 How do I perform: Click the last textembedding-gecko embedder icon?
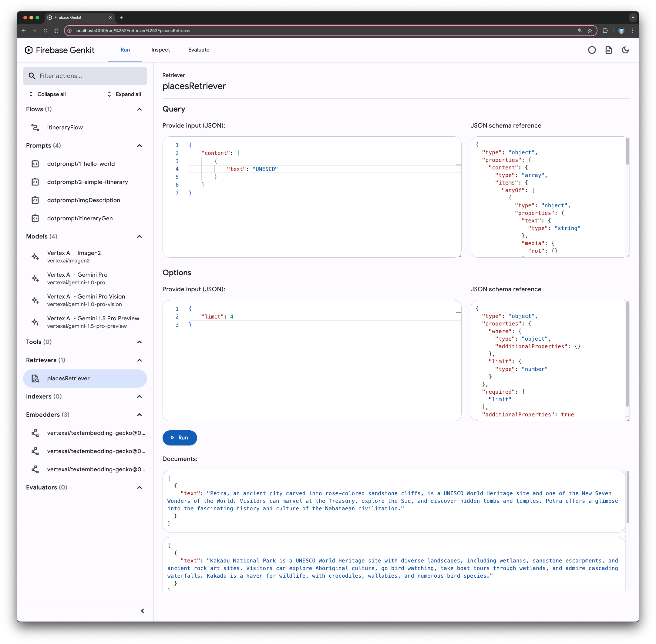tap(35, 469)
